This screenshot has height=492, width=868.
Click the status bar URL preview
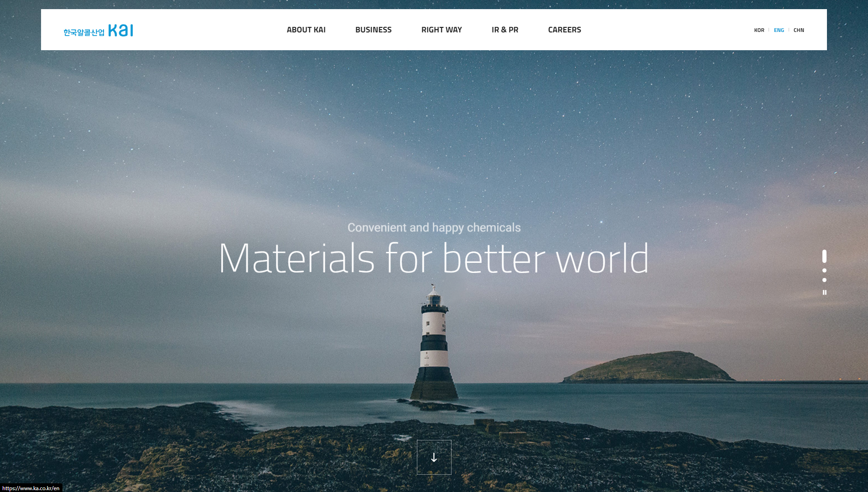pos(31,488)
